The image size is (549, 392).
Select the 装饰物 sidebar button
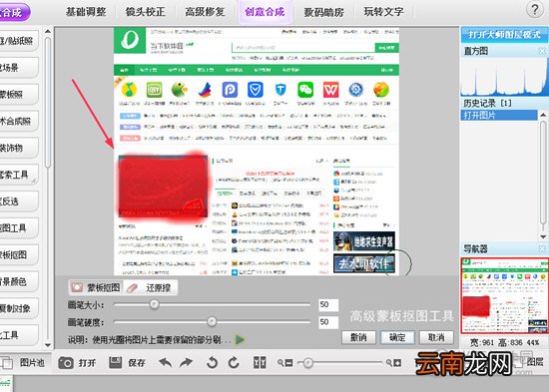pos(19,148)
